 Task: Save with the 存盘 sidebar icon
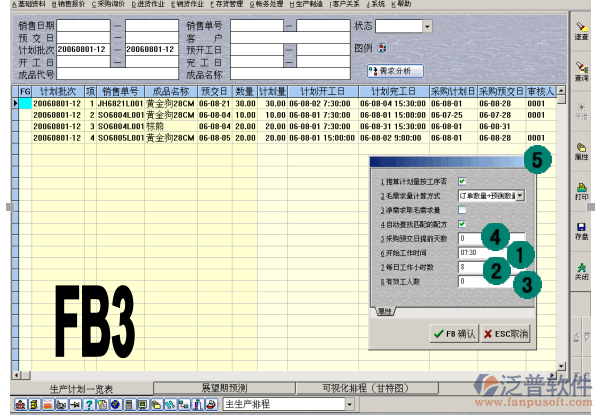581,229
